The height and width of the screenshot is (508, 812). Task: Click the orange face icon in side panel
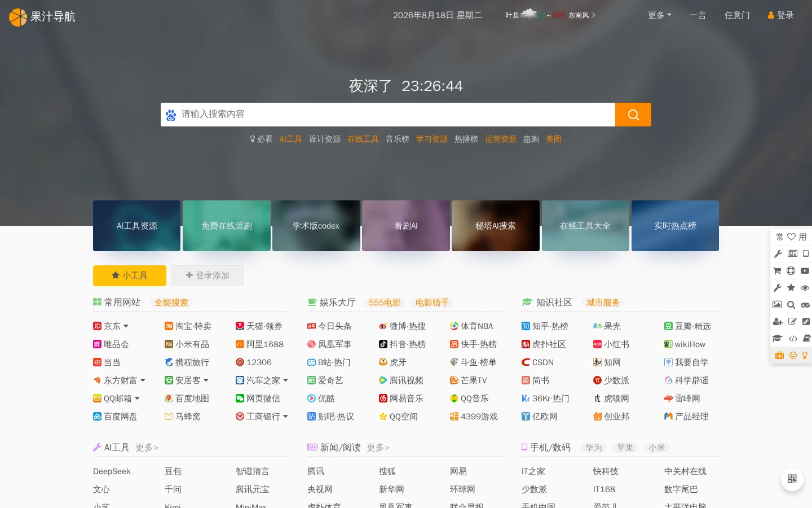coord(793,356)
